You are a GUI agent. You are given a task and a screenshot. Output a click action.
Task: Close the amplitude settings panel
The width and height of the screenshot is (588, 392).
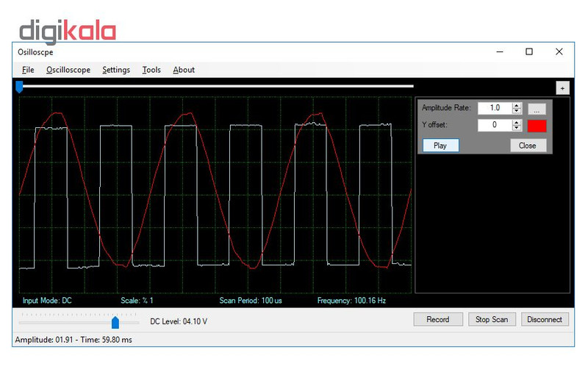[528, 146]
